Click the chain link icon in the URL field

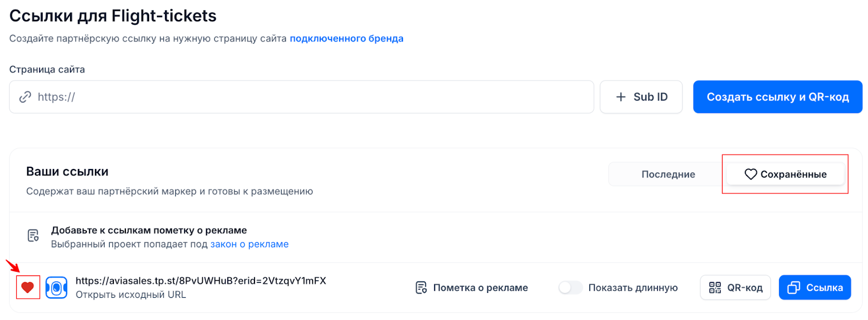pos(25,97)
